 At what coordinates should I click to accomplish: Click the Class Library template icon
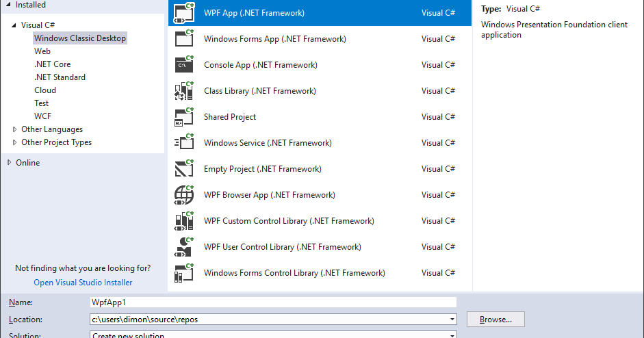point(184,91)
